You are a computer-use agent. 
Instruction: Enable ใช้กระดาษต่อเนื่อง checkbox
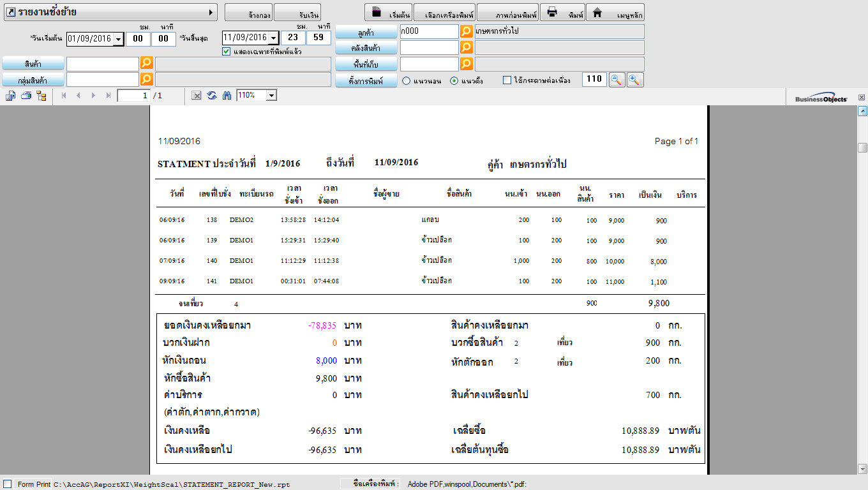507,80
